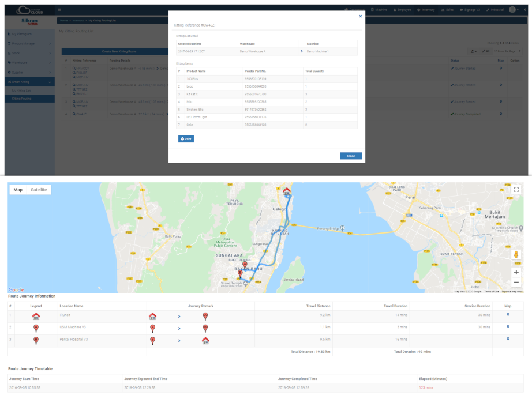Click the Warehouse icon in the left sidebar
The image size is (532, 399).
[x=9, y=63]
